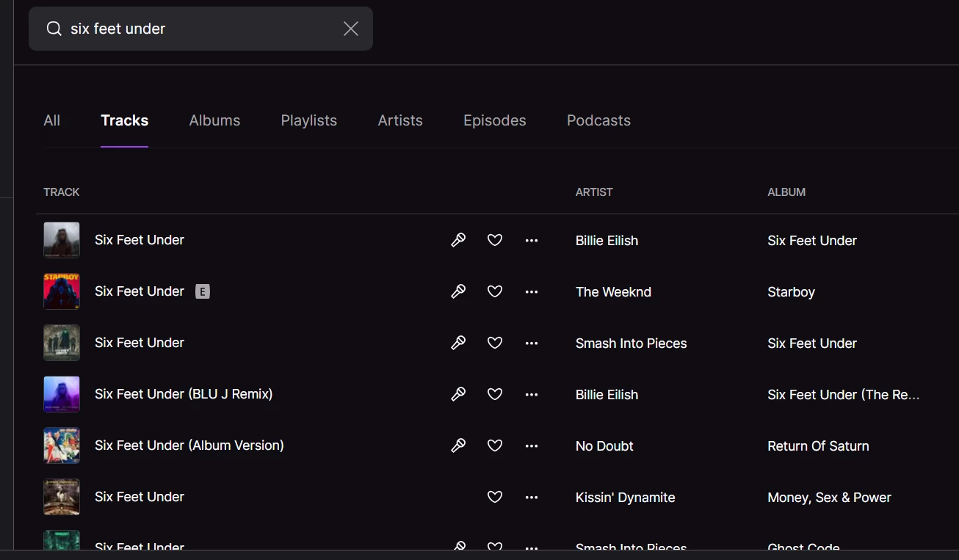The height and width of the screenshot is (560, 959).
Task: Open The Weeknd artist link
Action: tap(613, 292)
